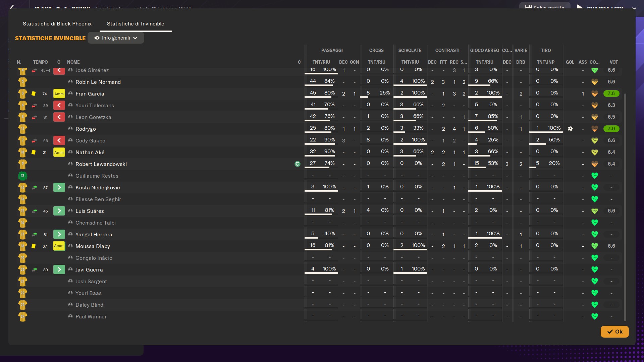Image resolution: width=644 pixels, height=362 pixels.
Task: Click the captain badge next to Lewandowski
Action: coord(297,164)
